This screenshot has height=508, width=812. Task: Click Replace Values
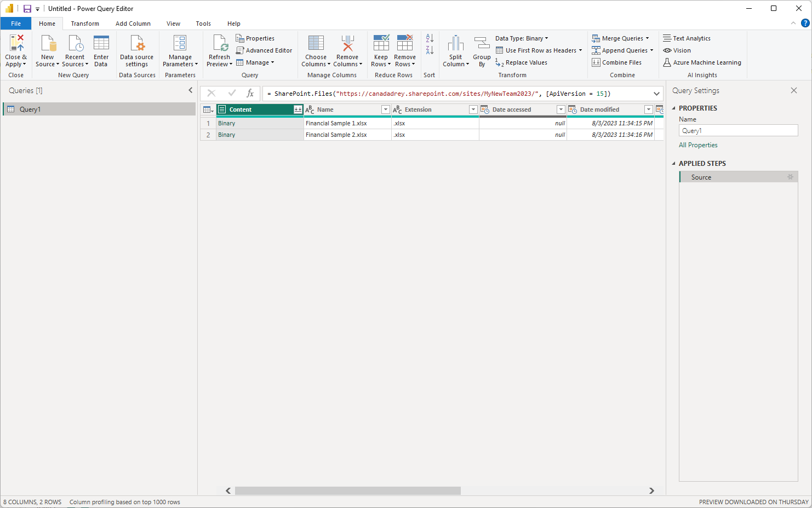(x=521, y=62)
